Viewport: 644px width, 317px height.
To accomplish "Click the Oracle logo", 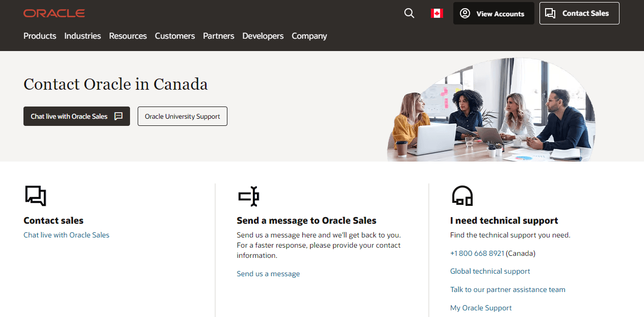I will point(54,13).
